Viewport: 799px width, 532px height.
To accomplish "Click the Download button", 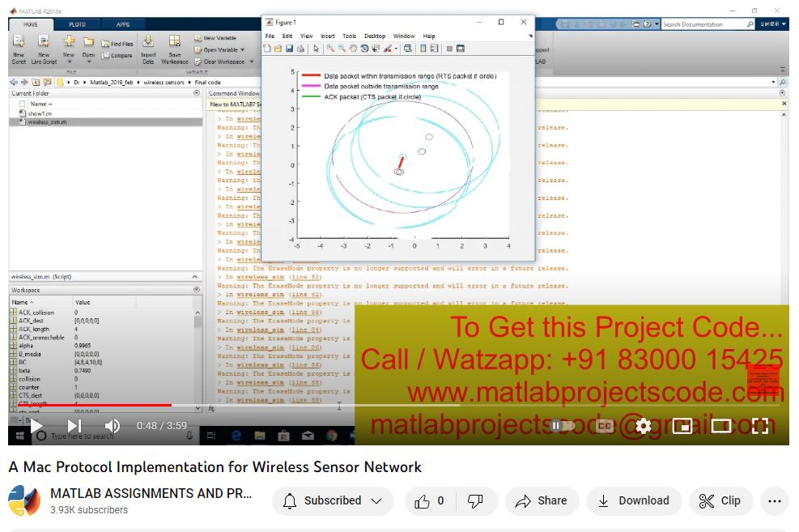I will [x=634, y=501].
